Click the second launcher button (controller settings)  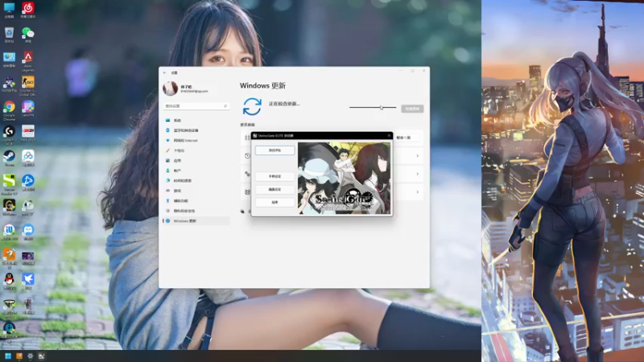click(x=275, y=176)
